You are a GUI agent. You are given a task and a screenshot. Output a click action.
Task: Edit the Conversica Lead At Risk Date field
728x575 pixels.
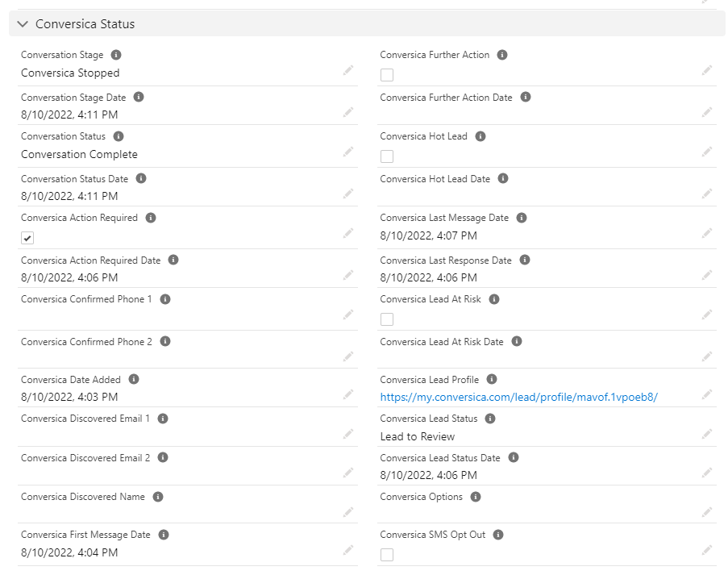707,356
